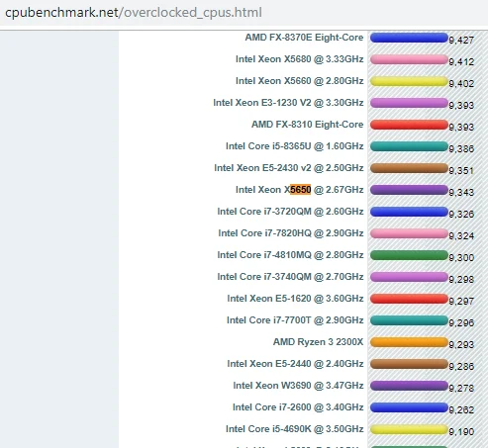Open Intel Xeon X5660 @ 2.80GHz link
488x448 pixels.
(299, 81)
